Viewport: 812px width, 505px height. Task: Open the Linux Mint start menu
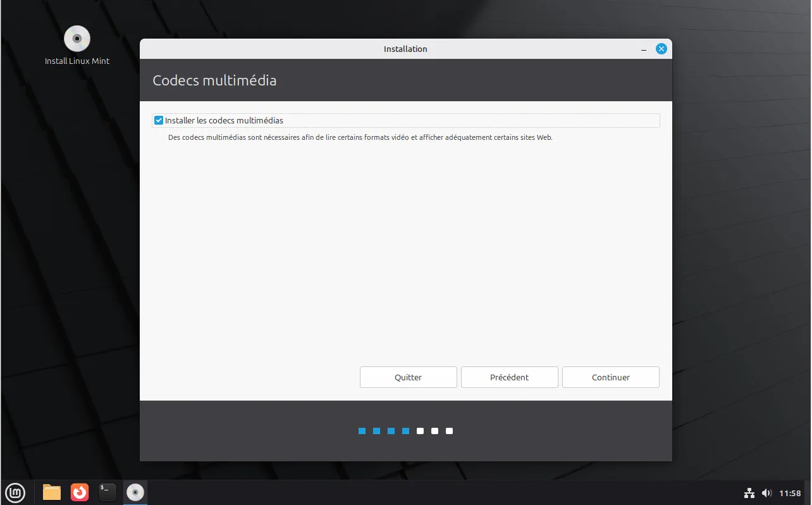point(15,492)
